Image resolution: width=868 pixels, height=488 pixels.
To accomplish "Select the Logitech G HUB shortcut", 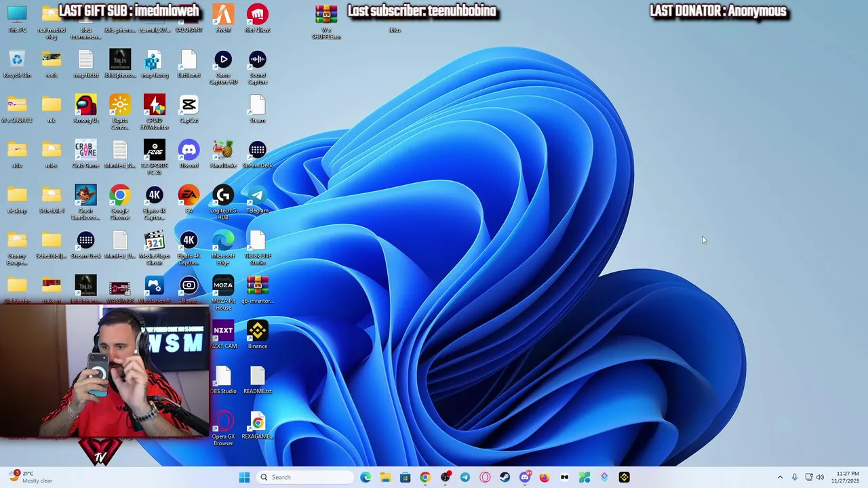I will [x=223, y=203].
